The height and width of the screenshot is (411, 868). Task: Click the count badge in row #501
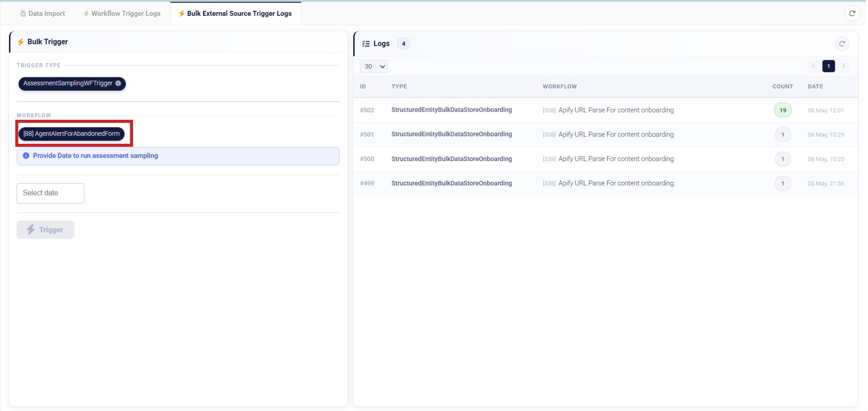click(783, 135)
